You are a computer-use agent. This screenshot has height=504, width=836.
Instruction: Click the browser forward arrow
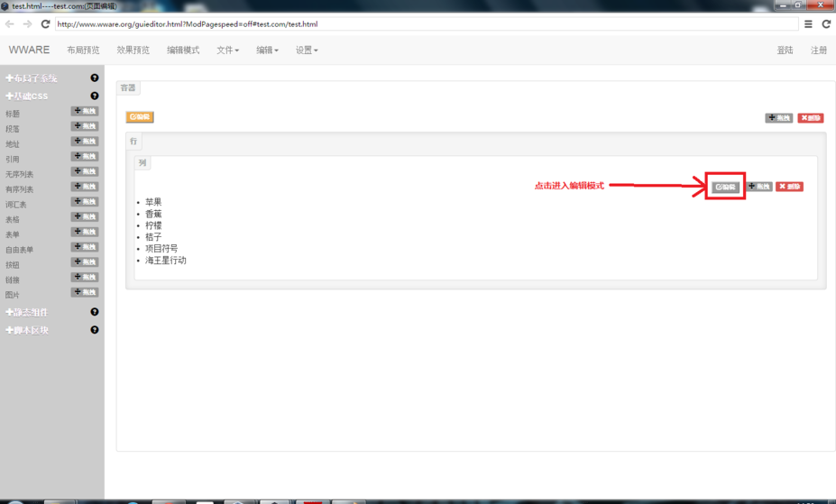pyautogui.click(x=28, y=24)
